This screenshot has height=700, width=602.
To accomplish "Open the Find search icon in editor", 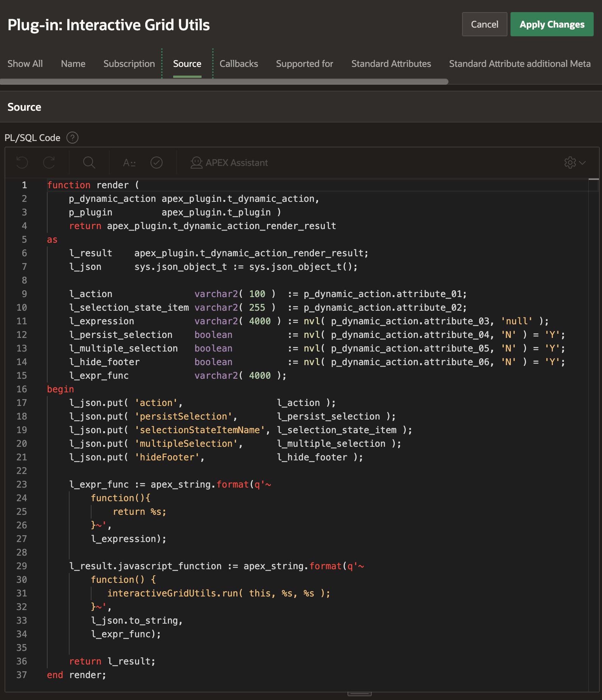I will pos(89,163).
